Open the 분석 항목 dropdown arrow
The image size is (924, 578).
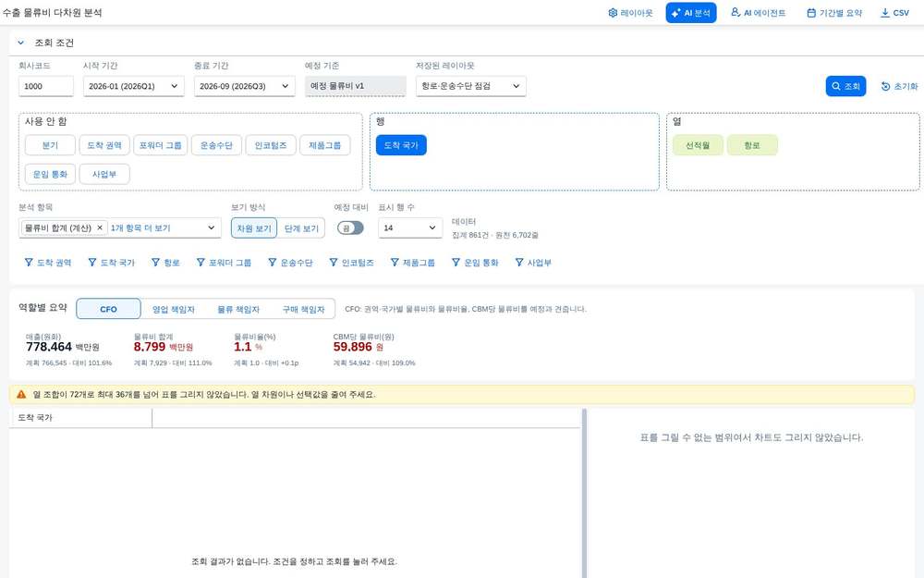(211, 228)
